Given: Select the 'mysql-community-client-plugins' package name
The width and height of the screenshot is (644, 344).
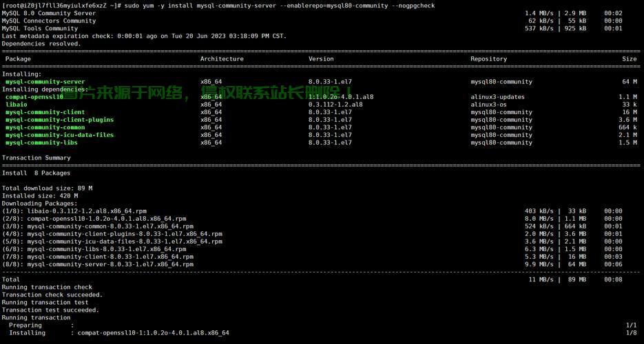Looking at the screenshot, I should 59,120.
